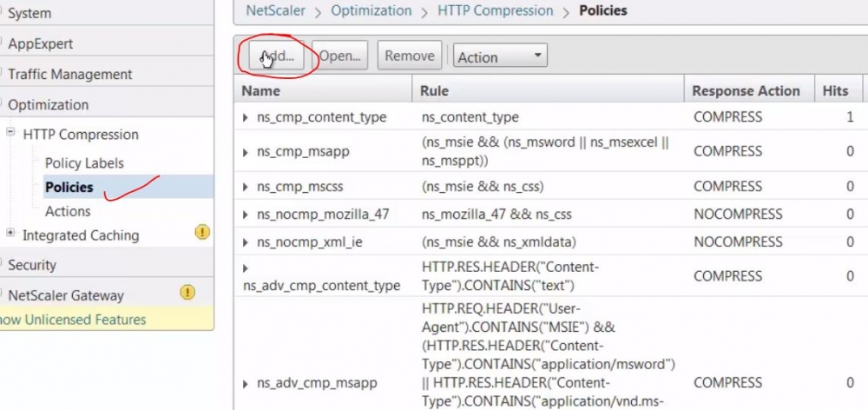The height and width of the screenshot is (410, 868).
Task: Sort by Hits column header
Action: (838, 90)
